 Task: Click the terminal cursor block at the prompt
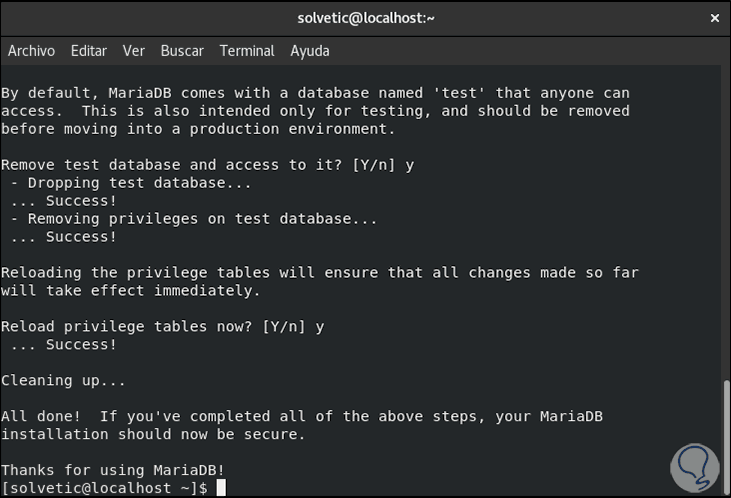pyautogui.click(x=221, y=488)
